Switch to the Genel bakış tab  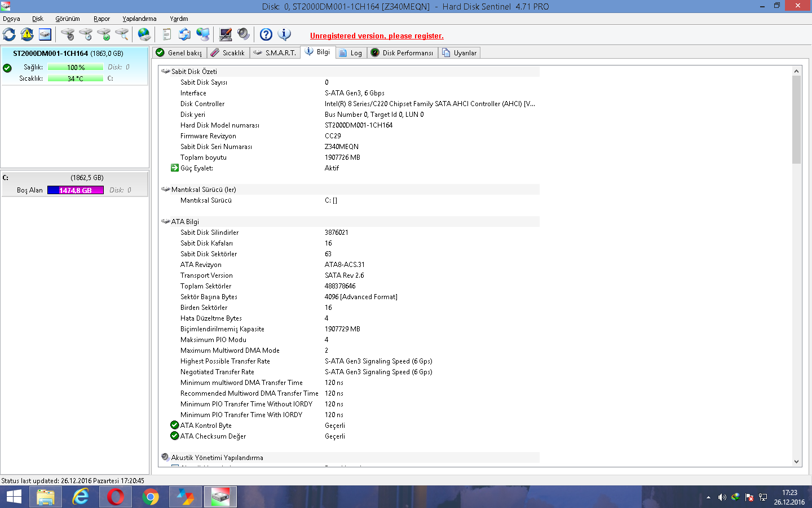(x=179, y=52)
